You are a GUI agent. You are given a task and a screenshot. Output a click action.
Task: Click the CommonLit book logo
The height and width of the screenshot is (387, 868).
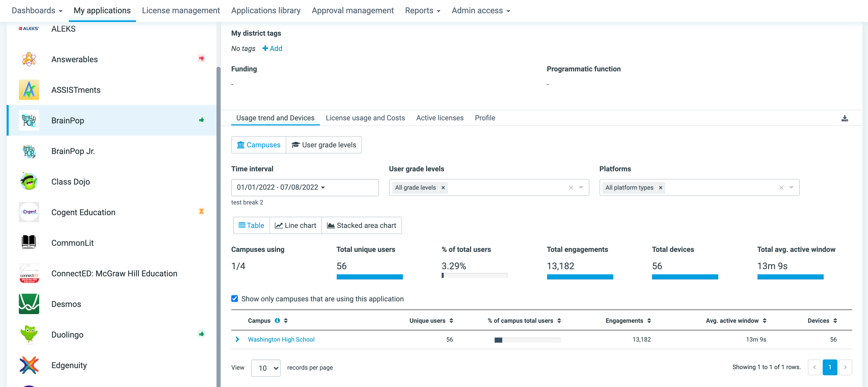(x=29, y=243)
